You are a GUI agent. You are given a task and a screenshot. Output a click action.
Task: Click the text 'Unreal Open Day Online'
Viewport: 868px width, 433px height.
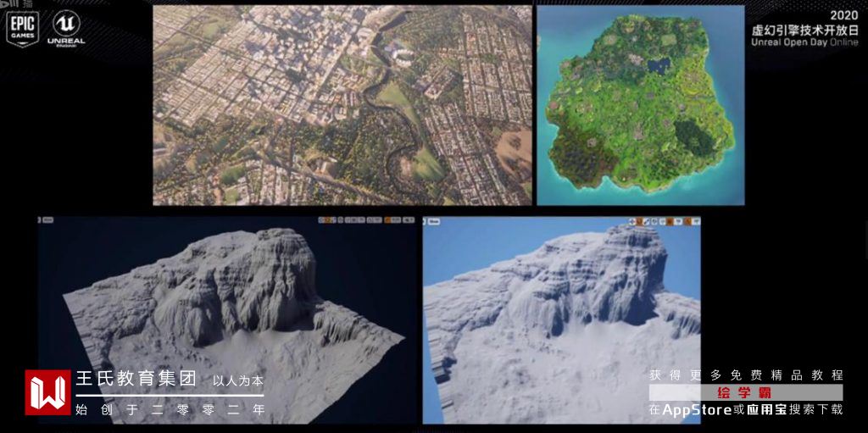(x=805, y=42)
